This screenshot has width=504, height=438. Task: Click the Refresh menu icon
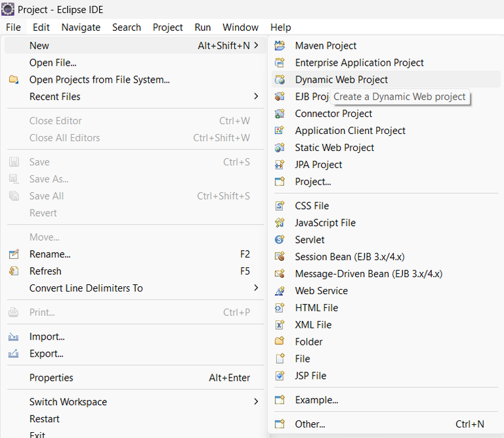(14, 271)
